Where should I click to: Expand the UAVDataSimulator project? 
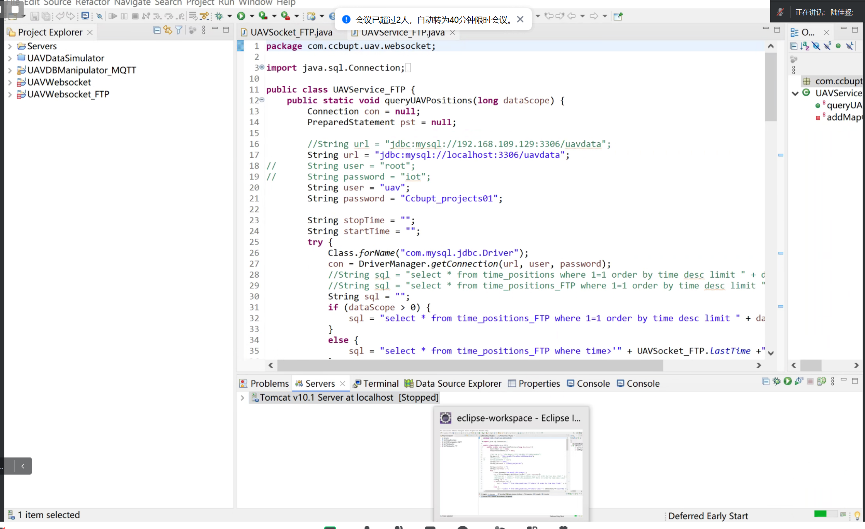pos(9,58)
